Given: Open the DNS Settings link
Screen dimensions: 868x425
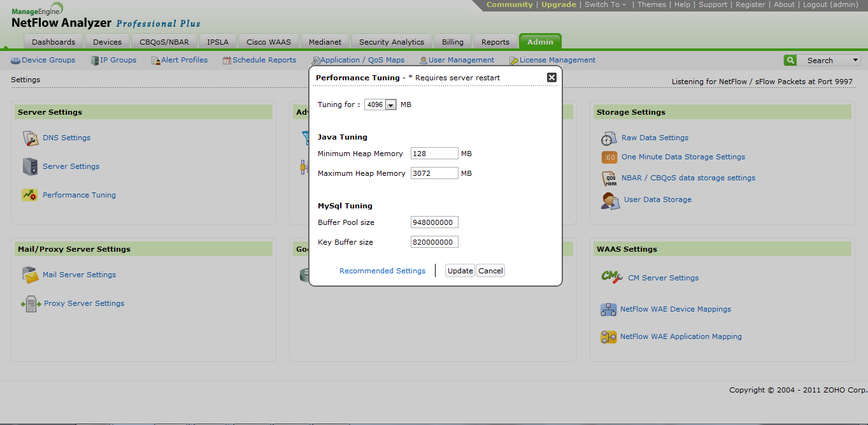Looking at the screenshot, I should [66, 138].
